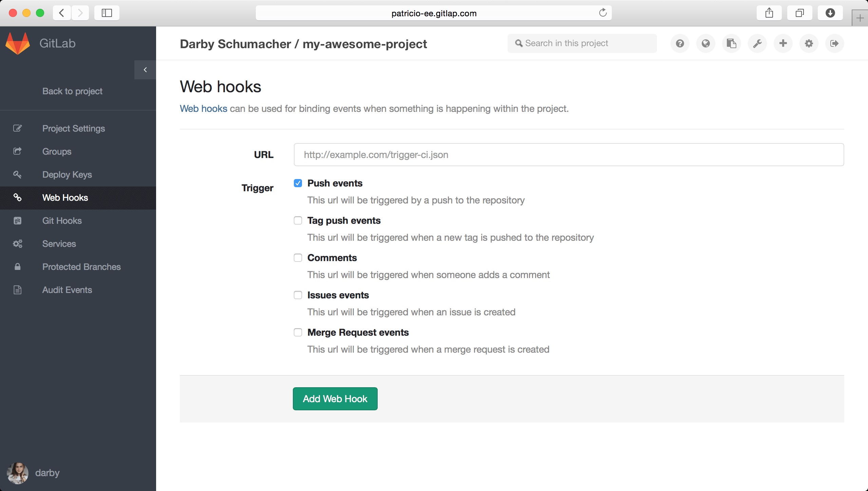Enable Tag push events checkbox

coord(298,220)
